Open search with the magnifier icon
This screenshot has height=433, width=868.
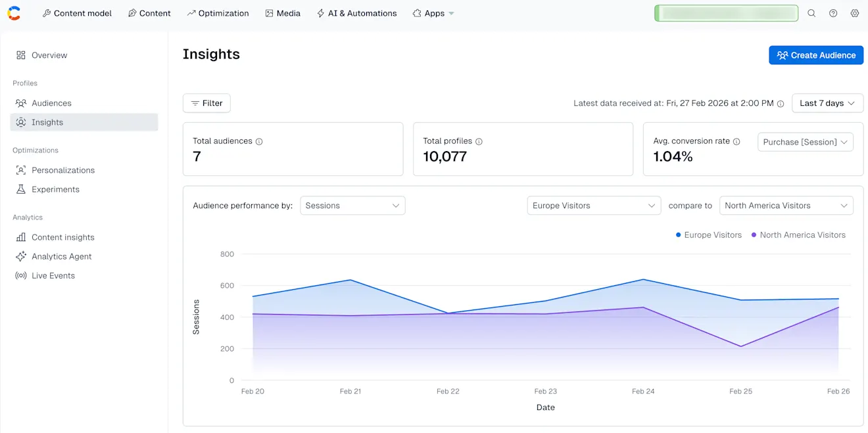pos(811,12)
